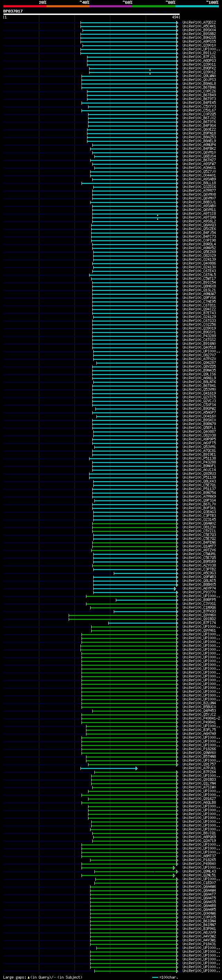Click the UniRef100_B9DFK2 hit label
Image resolution: width=222 pixels, height=980 pixels.
[x=199, y=68]
